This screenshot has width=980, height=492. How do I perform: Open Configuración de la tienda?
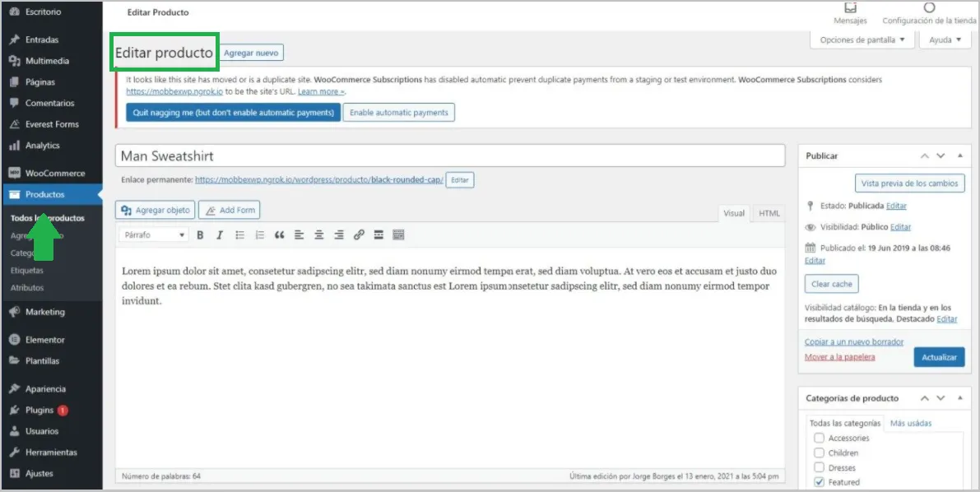click(929, 14)
